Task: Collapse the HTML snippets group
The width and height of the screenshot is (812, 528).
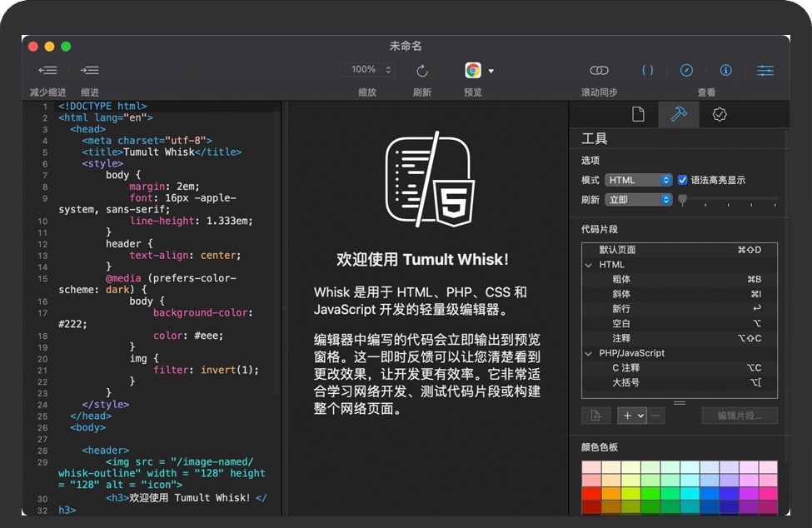Action: tap(589, 265)
